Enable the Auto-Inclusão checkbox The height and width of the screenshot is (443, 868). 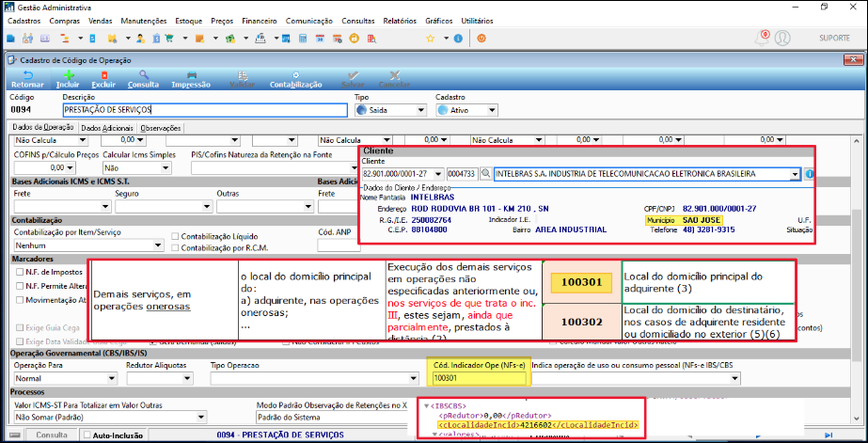coord(87,435)
